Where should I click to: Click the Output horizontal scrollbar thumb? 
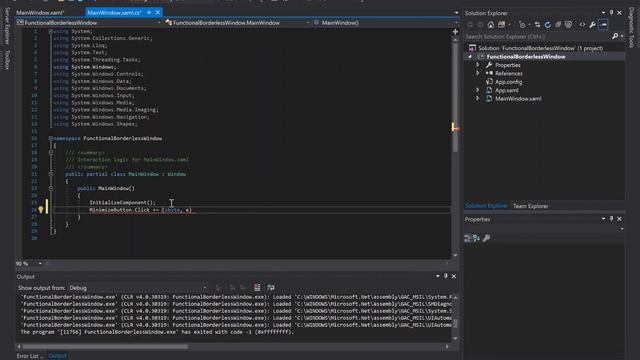105,347
